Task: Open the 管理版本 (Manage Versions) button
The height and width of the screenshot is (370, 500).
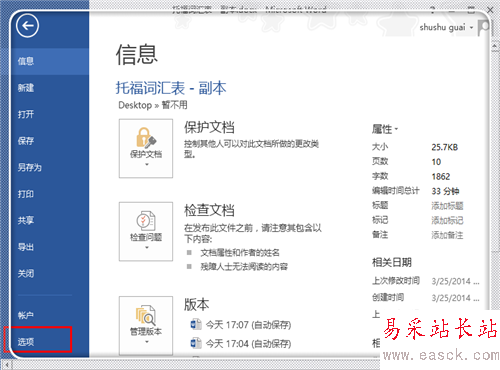Action: coord(146,326)
